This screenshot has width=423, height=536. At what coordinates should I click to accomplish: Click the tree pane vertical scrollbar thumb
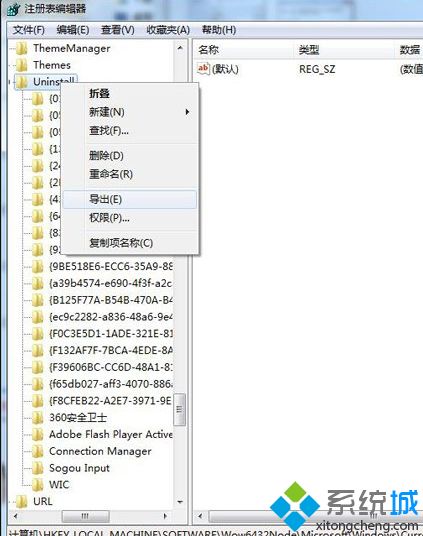(180, 410)
